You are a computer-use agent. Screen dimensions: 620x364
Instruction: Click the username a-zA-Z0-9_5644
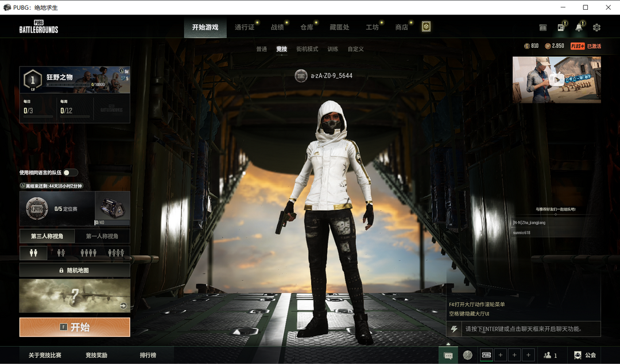[x=331, y=76]
